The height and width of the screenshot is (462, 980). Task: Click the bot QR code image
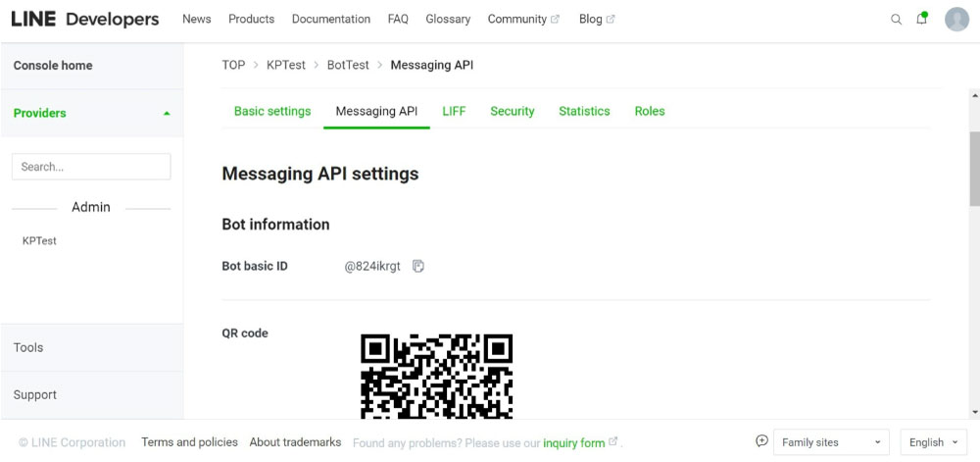[437, 376]
